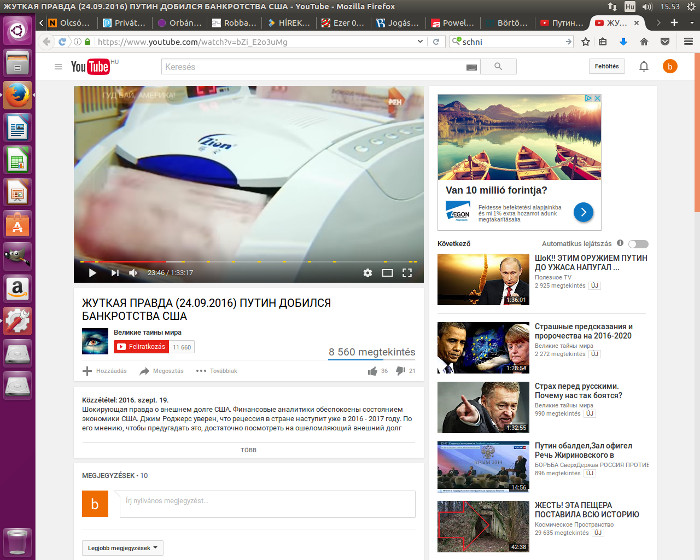Click the red Feliratkozás subscribe button

click(x=141, y=346)
